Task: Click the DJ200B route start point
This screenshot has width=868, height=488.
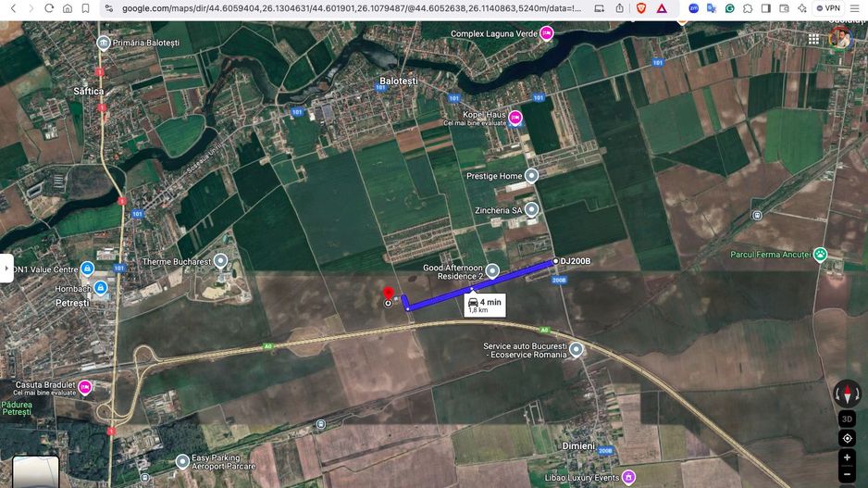Action: 556,261
